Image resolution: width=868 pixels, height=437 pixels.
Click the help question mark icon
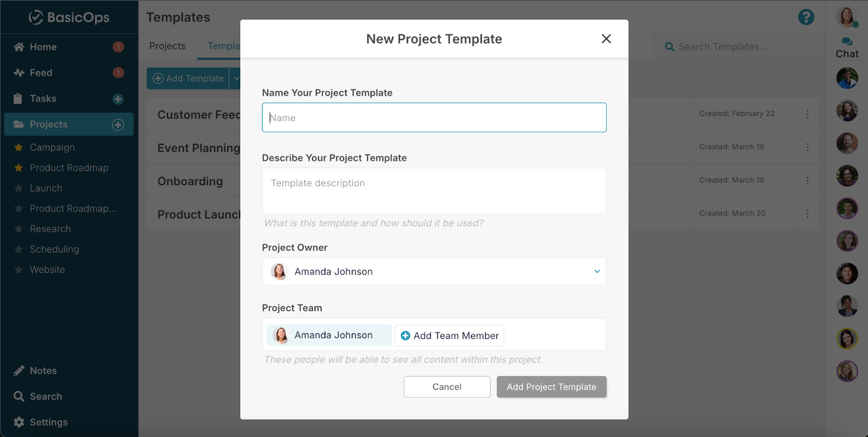[x=806, y=17]
